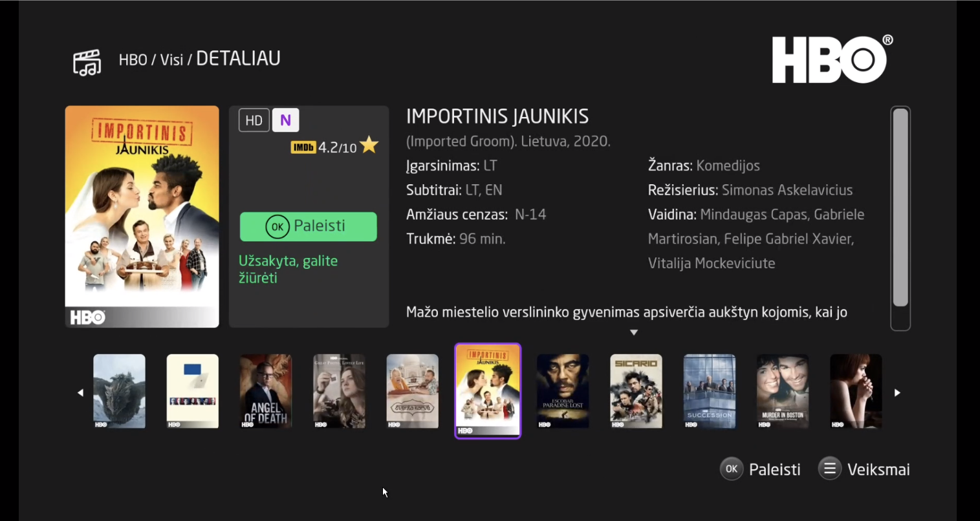980x521 pixels.
Task: Open the Veiksmai actions label
Action: pos(878,470)
